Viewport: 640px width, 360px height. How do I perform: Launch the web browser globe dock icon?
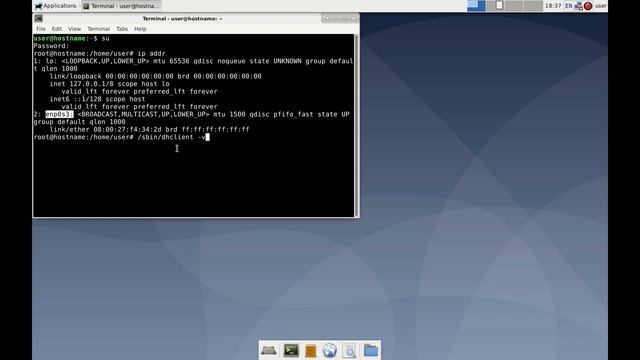coord(329,351)
